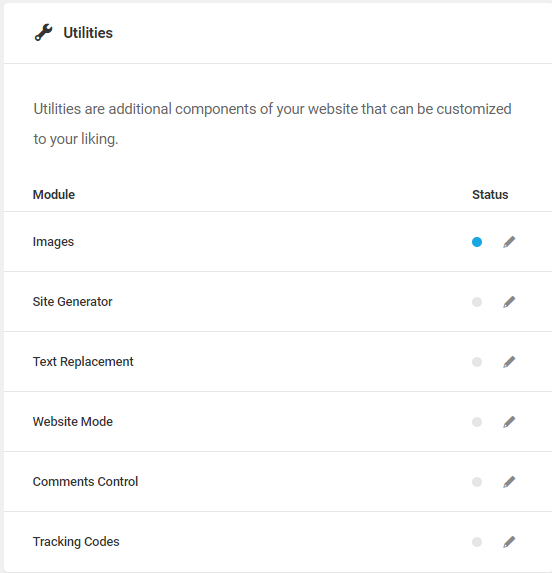Click the Status column header
This screenshot has height=573, width=552.
[490, 195]
